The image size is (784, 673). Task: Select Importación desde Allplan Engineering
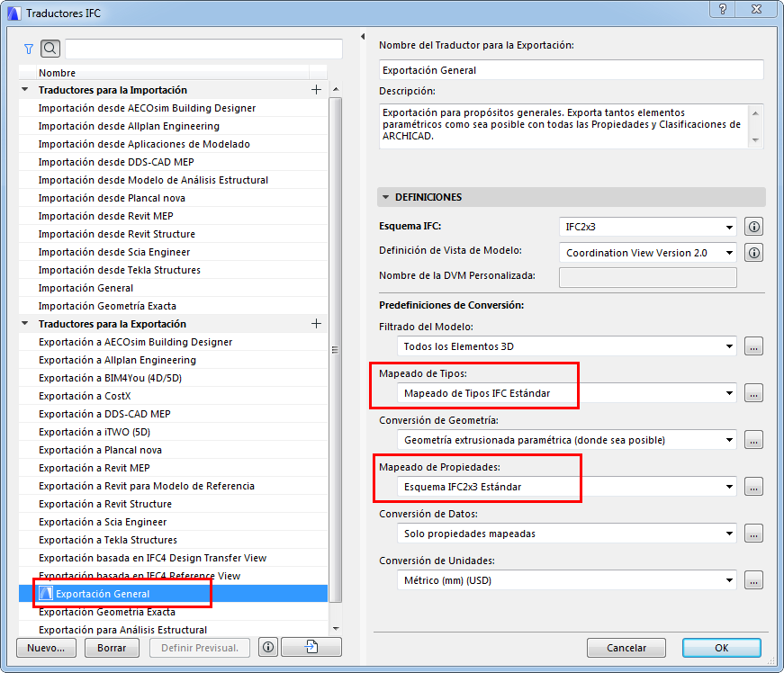tap(173, 126)
